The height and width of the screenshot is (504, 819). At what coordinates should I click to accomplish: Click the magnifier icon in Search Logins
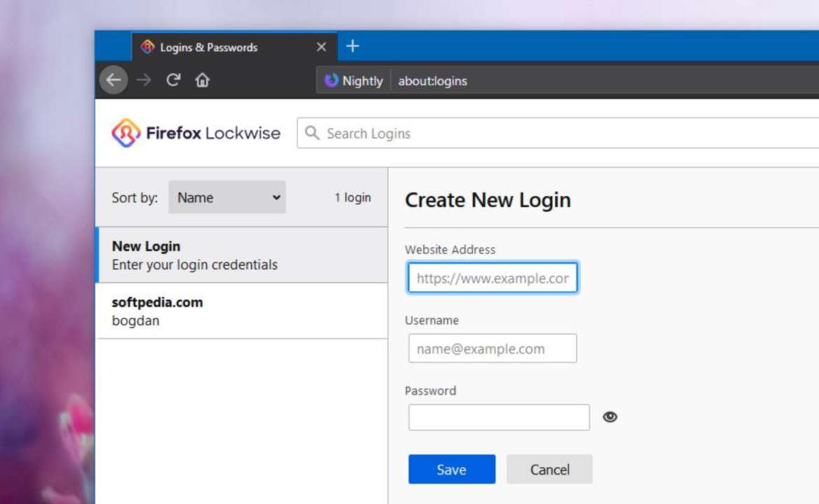tap(311, 133)
